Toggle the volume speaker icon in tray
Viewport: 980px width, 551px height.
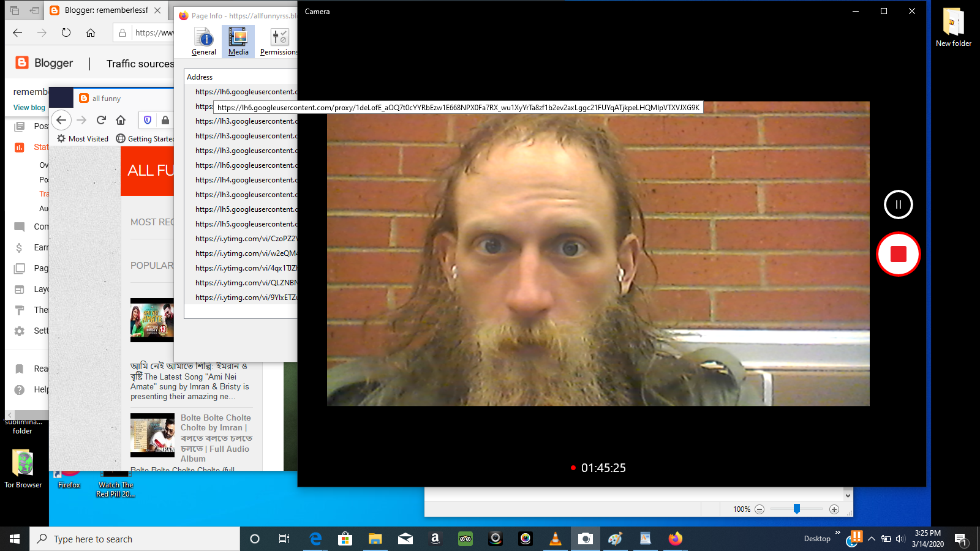click(x=900, y=539)
